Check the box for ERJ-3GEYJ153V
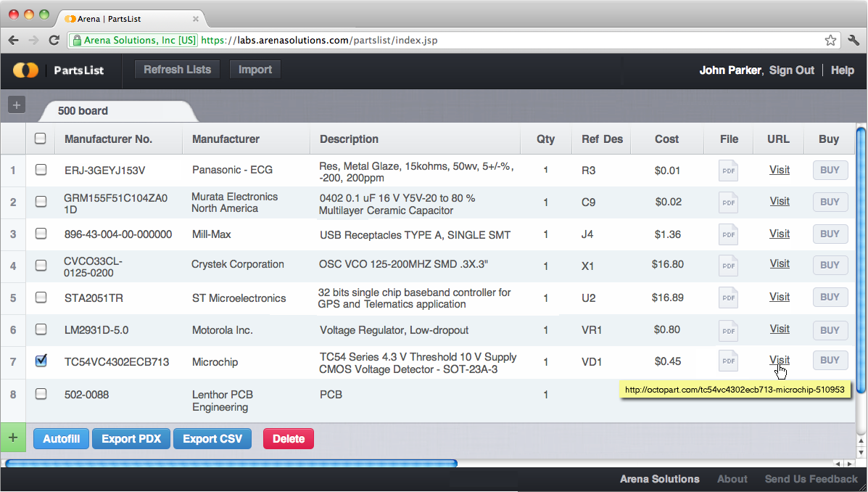The image size is (868, 492). tap(41, 170)
